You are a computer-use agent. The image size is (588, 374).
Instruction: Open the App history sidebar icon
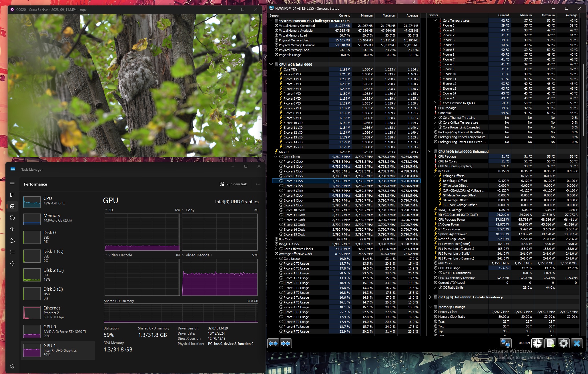click(12, 218)
